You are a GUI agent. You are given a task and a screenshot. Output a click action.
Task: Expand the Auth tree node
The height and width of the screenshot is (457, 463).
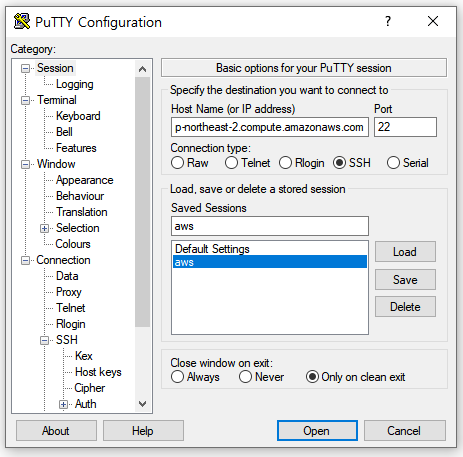[63, 405]
